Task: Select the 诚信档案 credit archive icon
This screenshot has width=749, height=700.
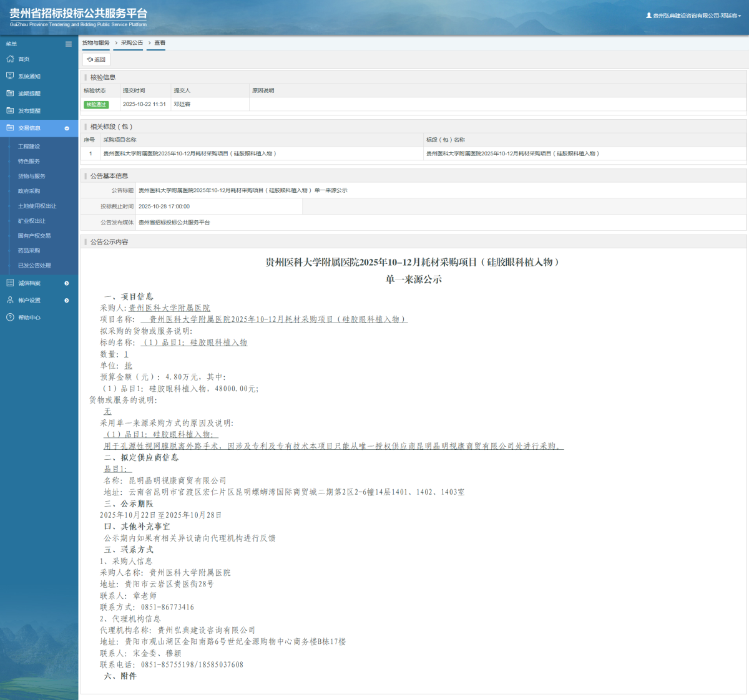Action: pos(10,283)
